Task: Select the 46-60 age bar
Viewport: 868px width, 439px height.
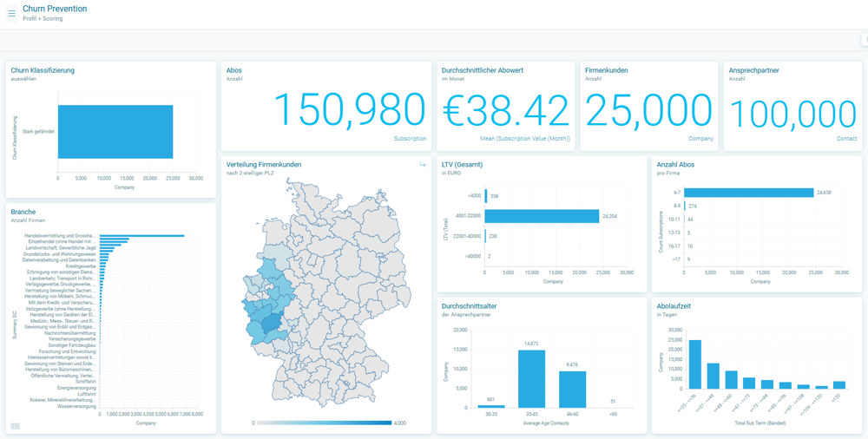Action: coord(572,390)
